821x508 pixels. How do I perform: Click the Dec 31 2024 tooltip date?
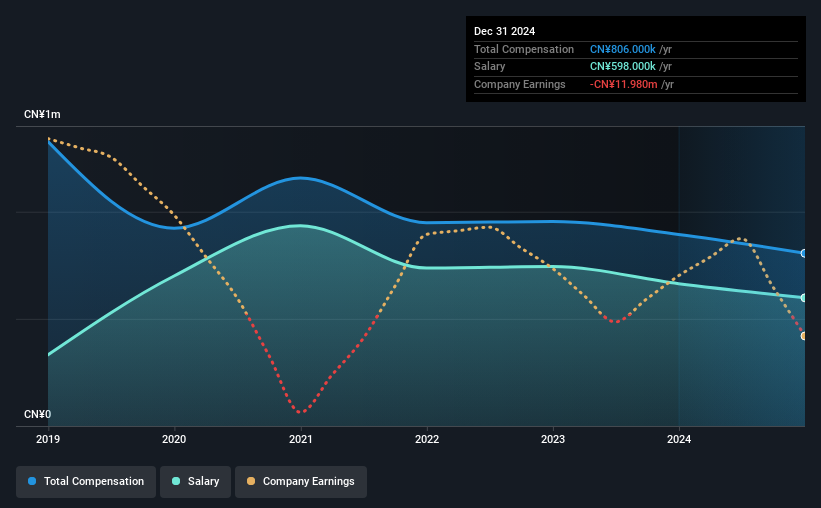[x=504, y=31]
